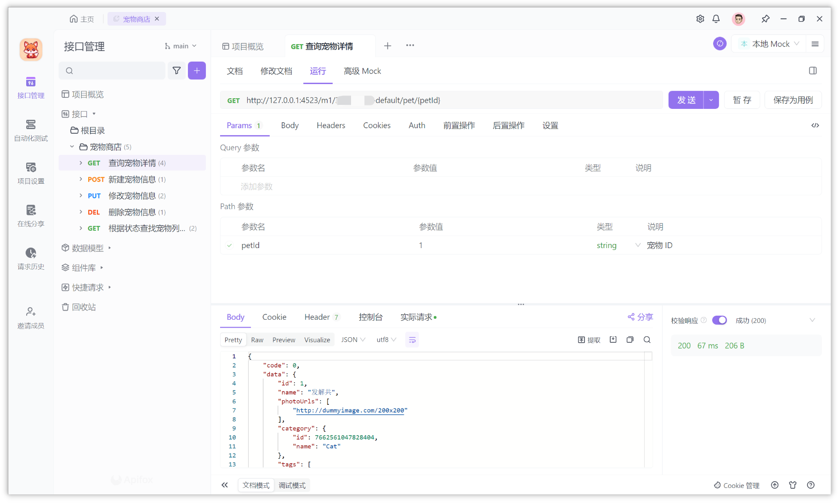Toggle line wrap icon next to utf8
This screenshot has height=504, width=839.
412,340
